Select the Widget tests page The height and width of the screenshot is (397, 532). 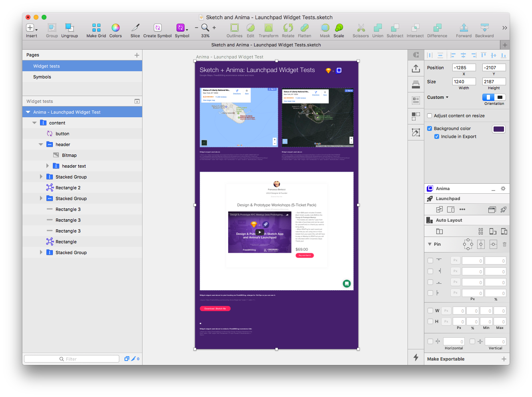pyautogui.click(x=46, y=66)
